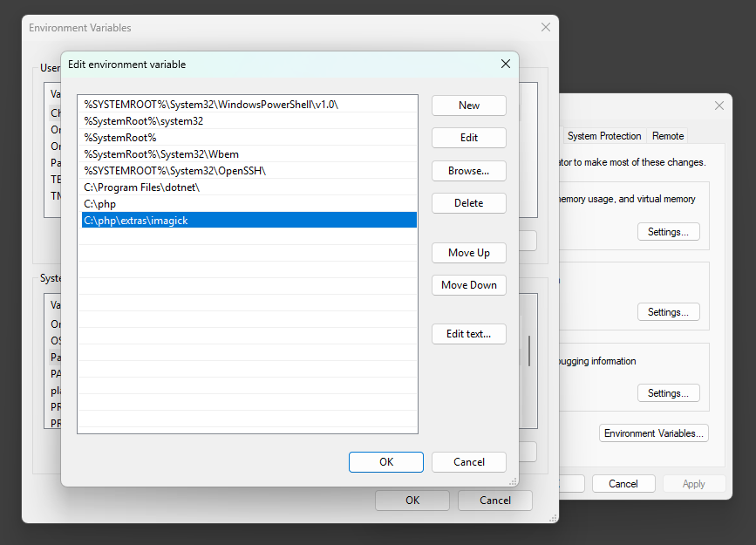The image size is (756, 545).
Task: Switch to the Remote tab
Action: point(668,136)
